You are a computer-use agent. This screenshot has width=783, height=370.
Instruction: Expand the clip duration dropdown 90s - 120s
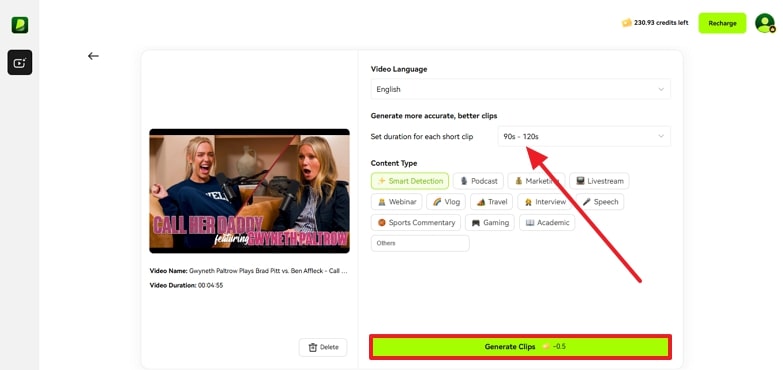coord(584,136)
